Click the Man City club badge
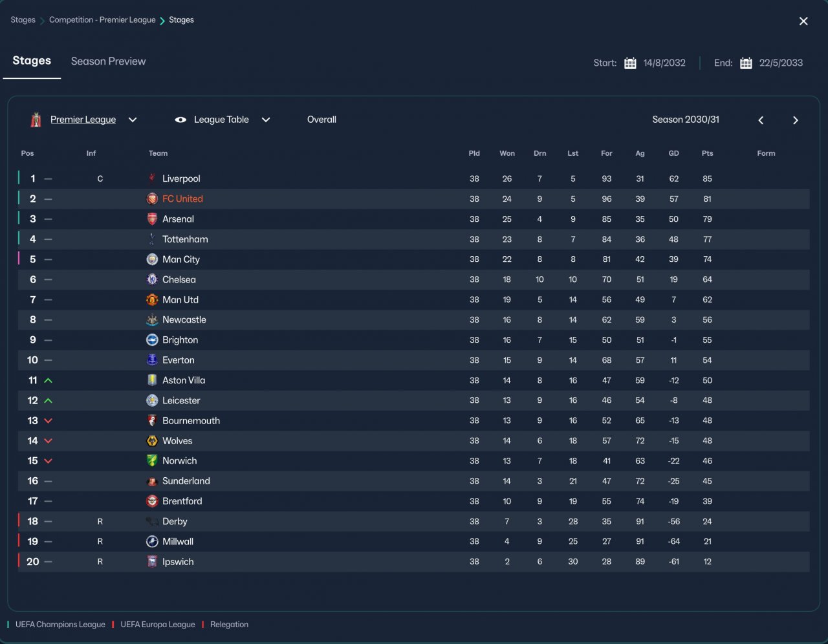This screenshot has width=828, height=644. (x=152, y=259)
